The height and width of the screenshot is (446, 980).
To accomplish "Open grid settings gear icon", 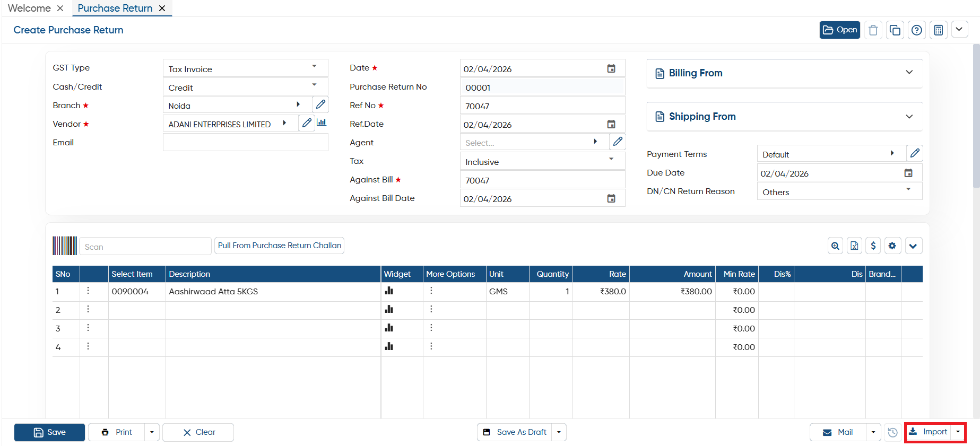I will [892, 246].
